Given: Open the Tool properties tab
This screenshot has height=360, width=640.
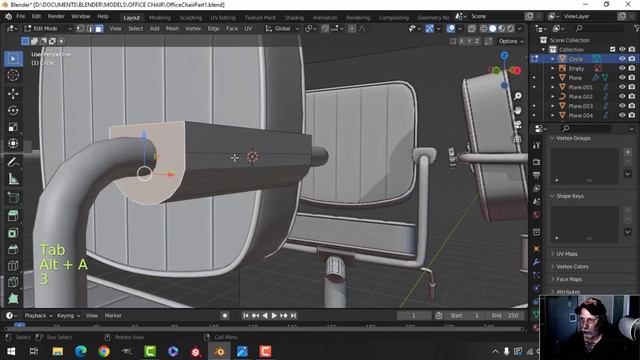Looking at the screenshot, I should pos(536,145).
